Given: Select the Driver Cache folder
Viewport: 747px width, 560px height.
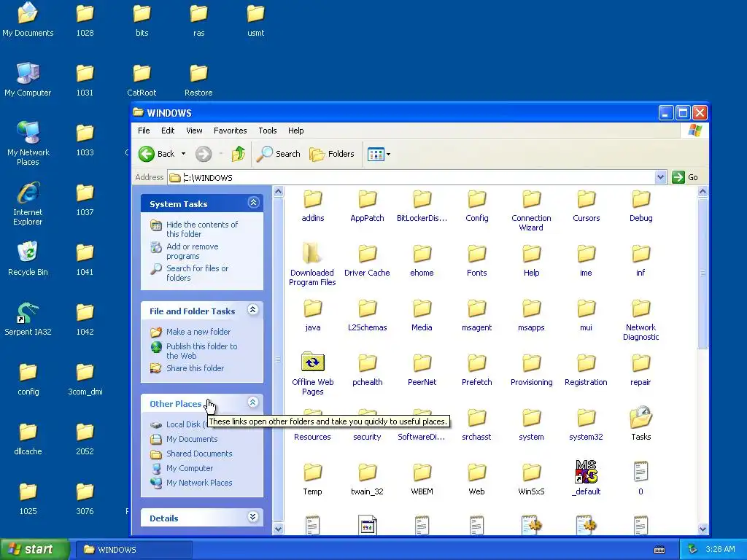Looking at the screenshot, I should tap(368, 262).
